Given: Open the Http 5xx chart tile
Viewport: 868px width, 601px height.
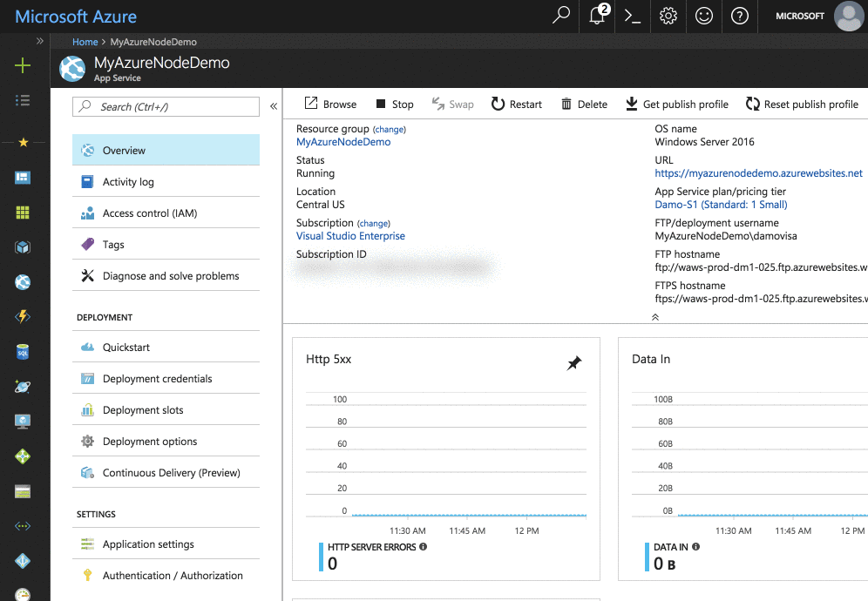Looking at the screenshot, I should [446, 459].
